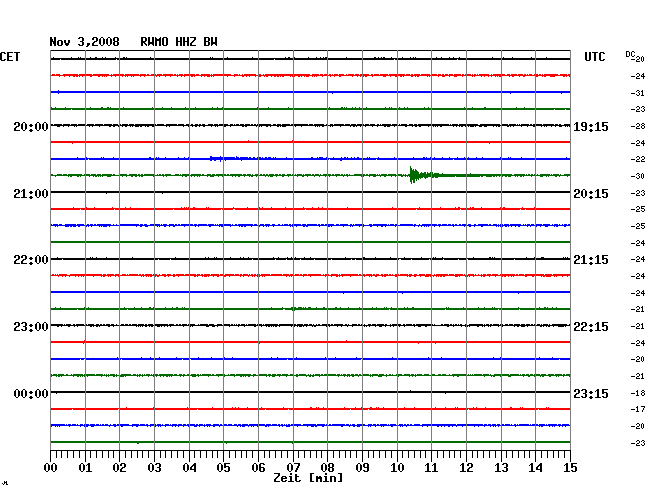Click minute tick label 05
650x494 pixels.
pyautogui.click(x=223, y=467)
